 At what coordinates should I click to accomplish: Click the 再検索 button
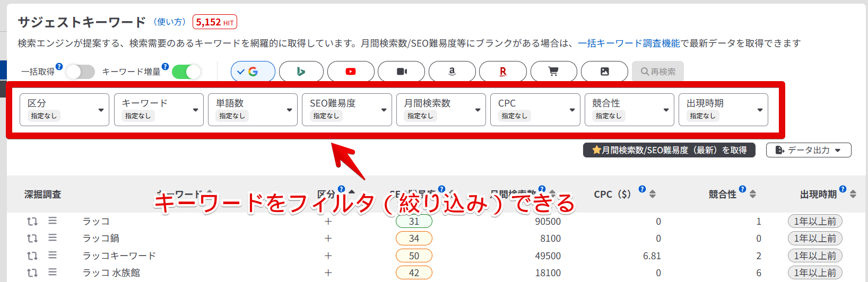point(658,72)
